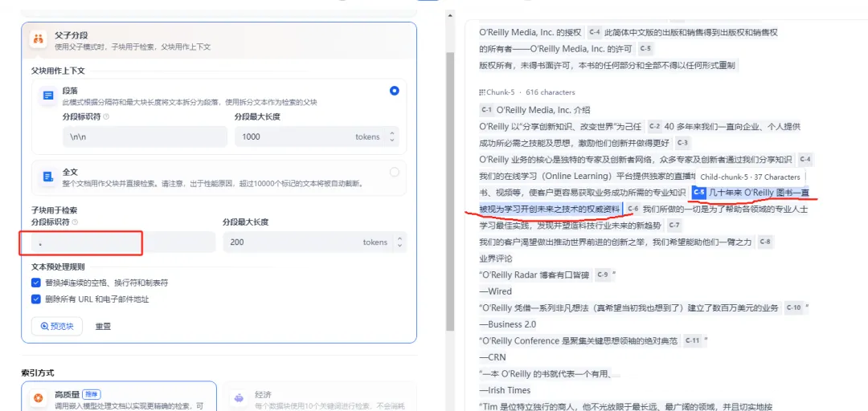Click C-2 tag before '40 多年来我们一直向企业'
868x411 pixels.
coord(655,126)
